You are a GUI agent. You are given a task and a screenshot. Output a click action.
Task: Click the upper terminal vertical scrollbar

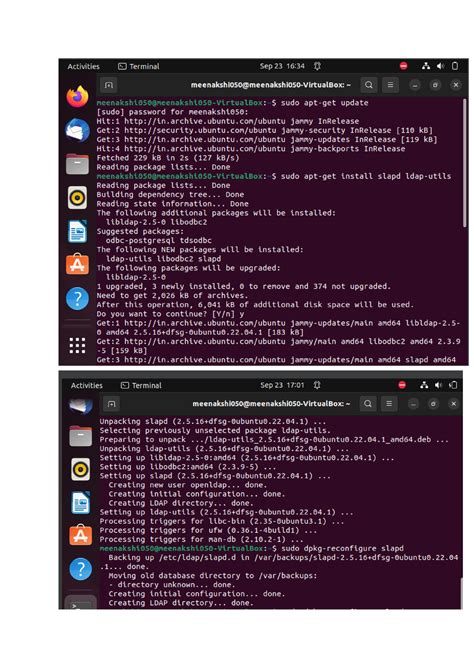pos(465,163)
